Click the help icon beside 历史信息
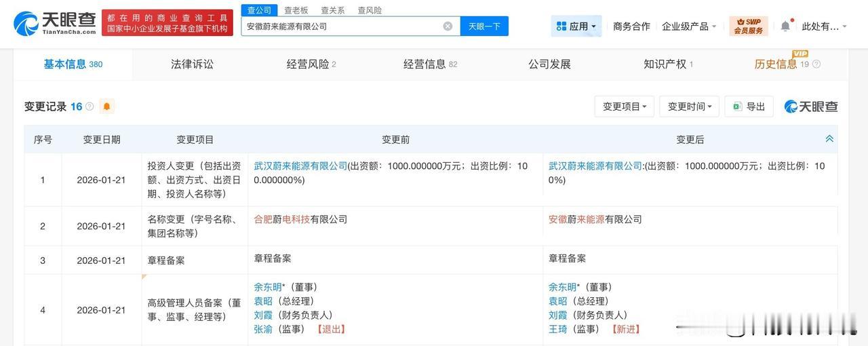This screenshot has width=868, height=346. (x=816, y=64)
